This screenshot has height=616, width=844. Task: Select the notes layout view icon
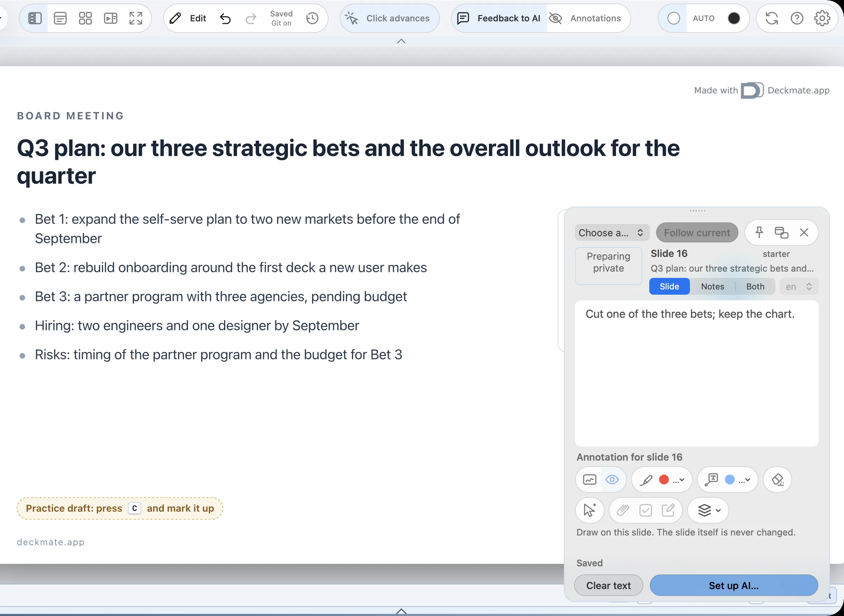(x=60, y=18)
